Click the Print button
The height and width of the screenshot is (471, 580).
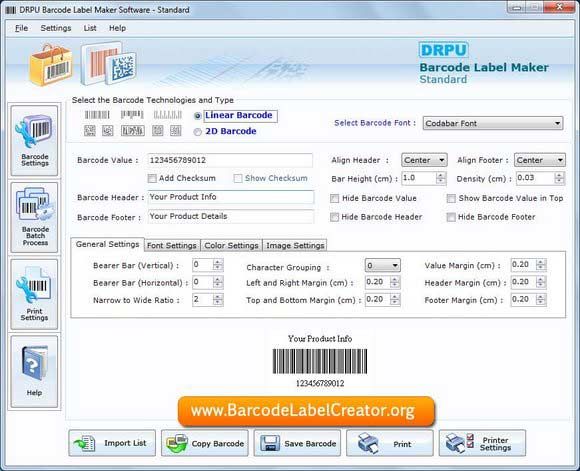tap(390, 443)
